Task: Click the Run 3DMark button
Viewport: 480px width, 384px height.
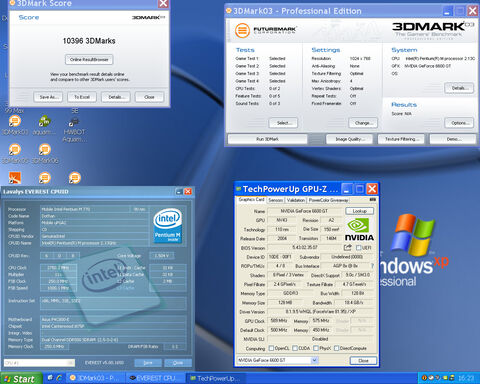Action: (x=267, y=139)
